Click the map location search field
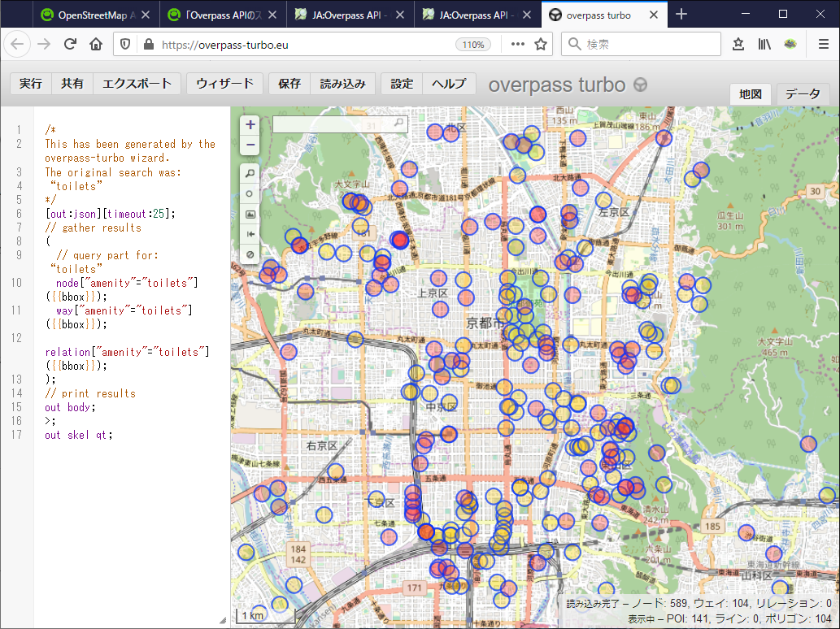 click(333, 124)
